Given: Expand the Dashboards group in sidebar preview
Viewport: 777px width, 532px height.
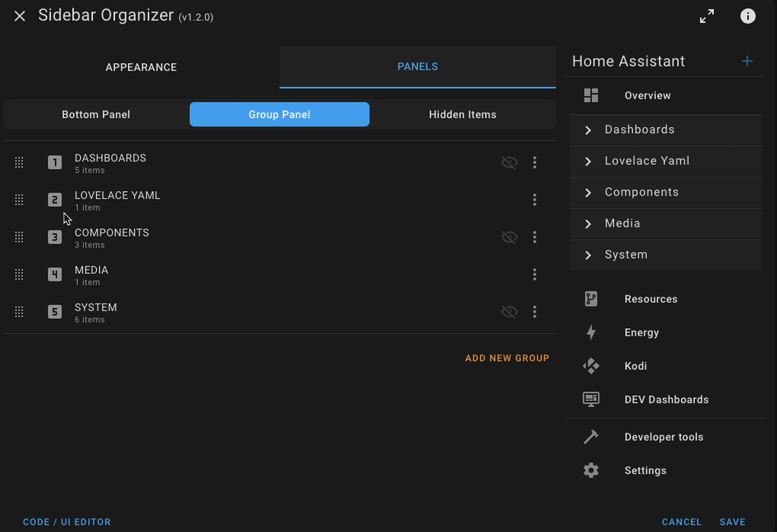Looking at the screenshot, I should 588,130.
